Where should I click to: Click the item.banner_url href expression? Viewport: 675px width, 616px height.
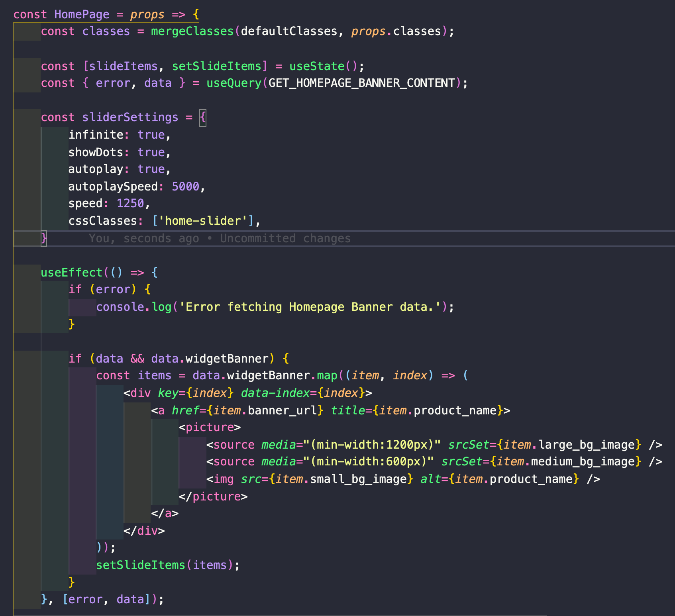click(265, 410)
